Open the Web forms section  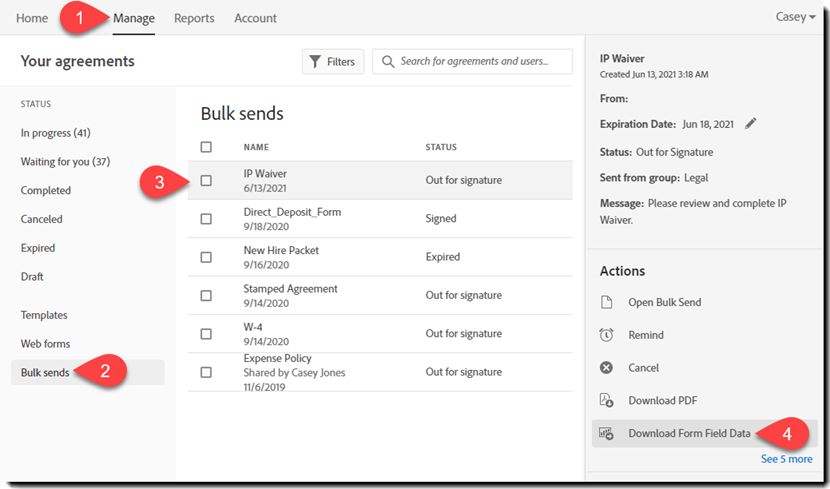tap(45, 344)
